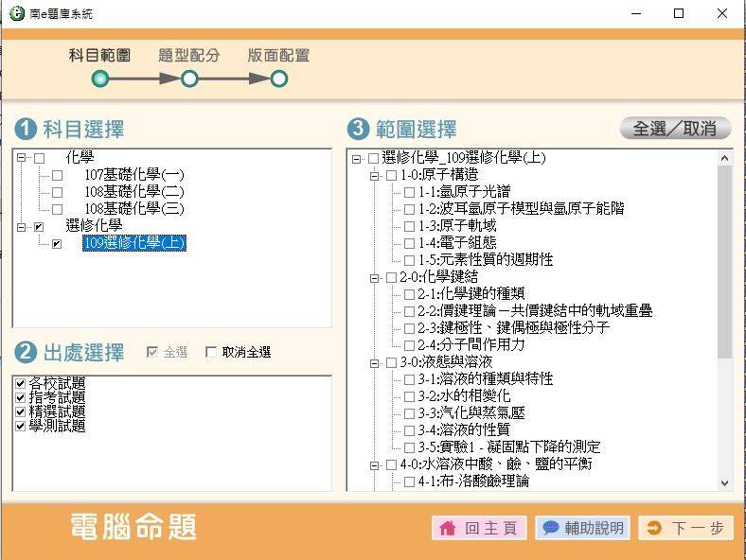
Task: Collapse the 選修化學 subject tree node
Action: (21, 227)
